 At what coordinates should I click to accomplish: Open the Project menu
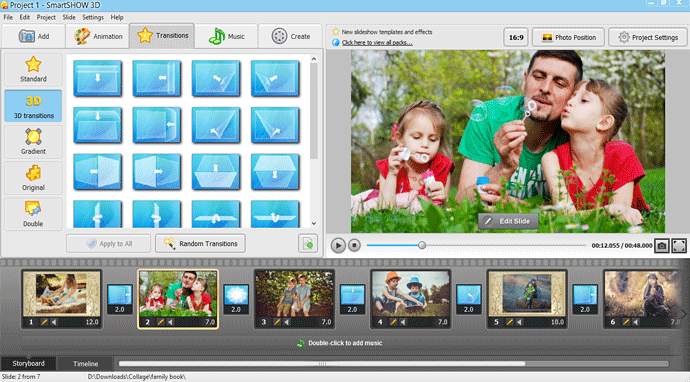[x=46, y=17]
